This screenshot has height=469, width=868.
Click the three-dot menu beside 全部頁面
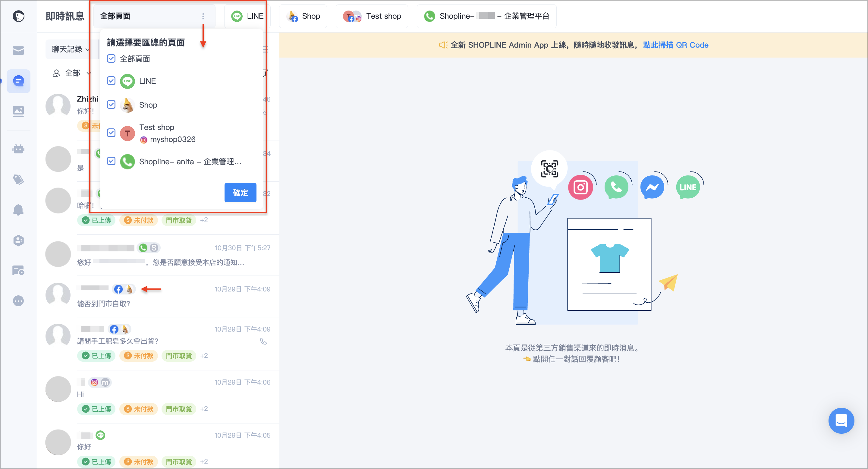203,16
